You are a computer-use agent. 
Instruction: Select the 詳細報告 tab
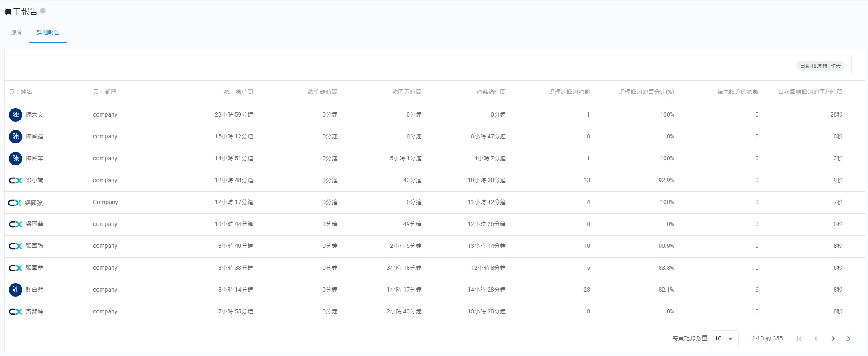[x=48, y=32]
